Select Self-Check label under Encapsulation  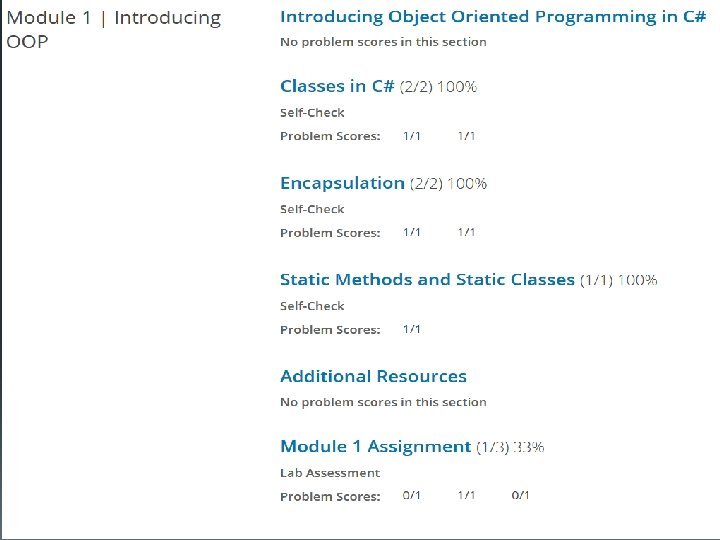tap(312, 209)
